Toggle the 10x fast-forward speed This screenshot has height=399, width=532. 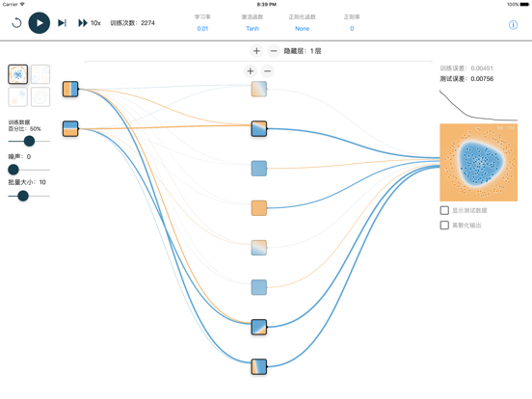pos(90,23)
